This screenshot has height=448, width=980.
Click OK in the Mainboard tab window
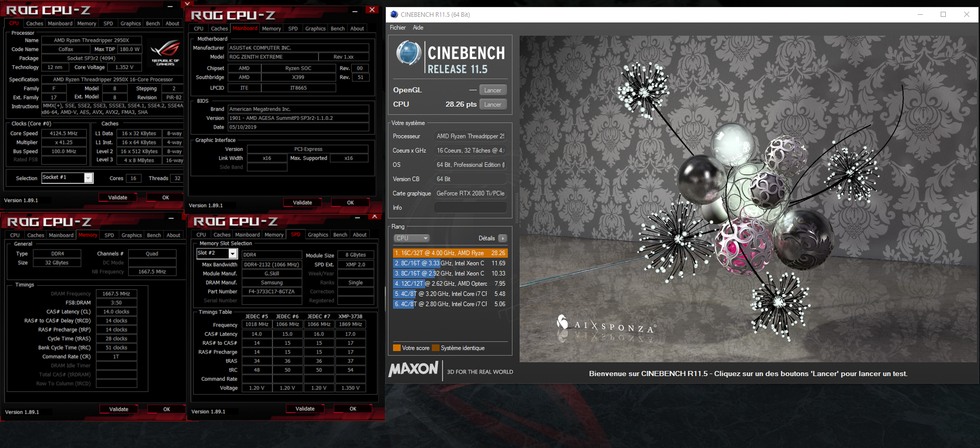pyautogui.click(x=350, y=203)
